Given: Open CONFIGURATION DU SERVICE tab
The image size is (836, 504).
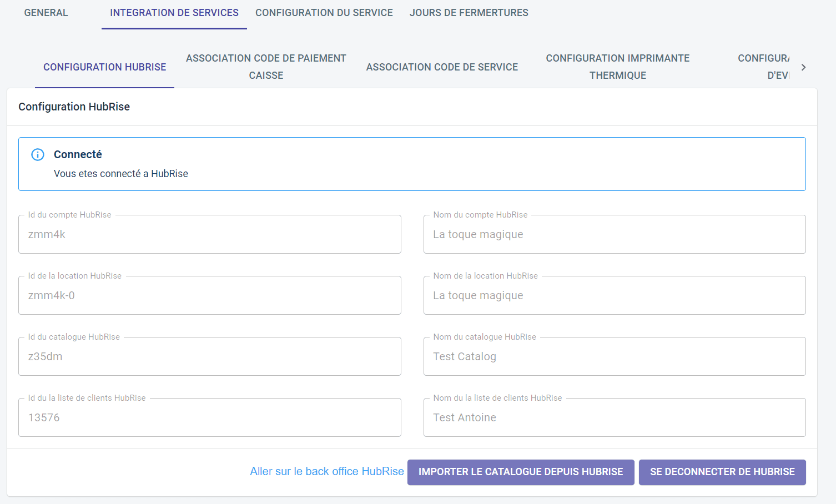Looking at the screenshot, I should pyautogui.click(x=324, y=13).
